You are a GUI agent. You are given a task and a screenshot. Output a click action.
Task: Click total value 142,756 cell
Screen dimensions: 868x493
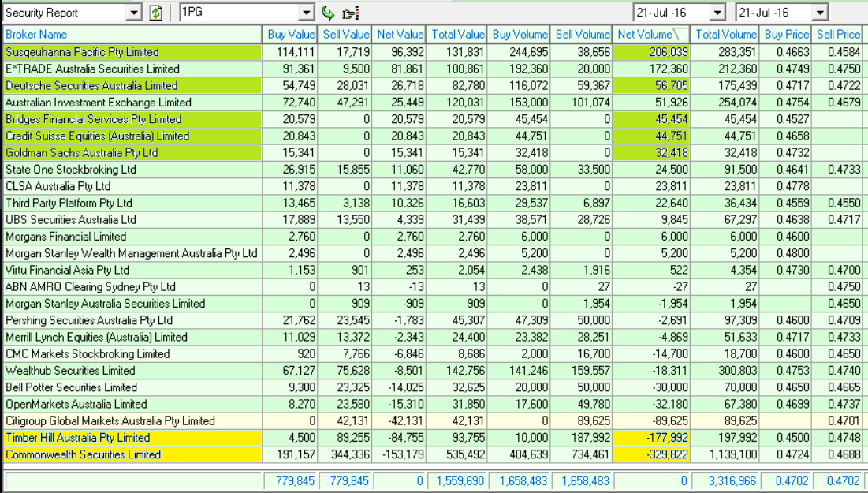pyautogui.click(x=456, y=371)
